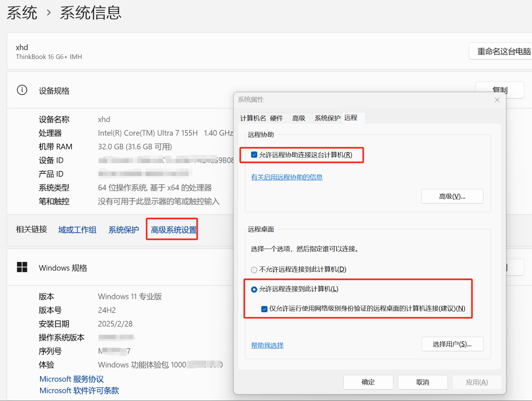
Task: Click the 高级(V)... button
Action: [452, 196]
